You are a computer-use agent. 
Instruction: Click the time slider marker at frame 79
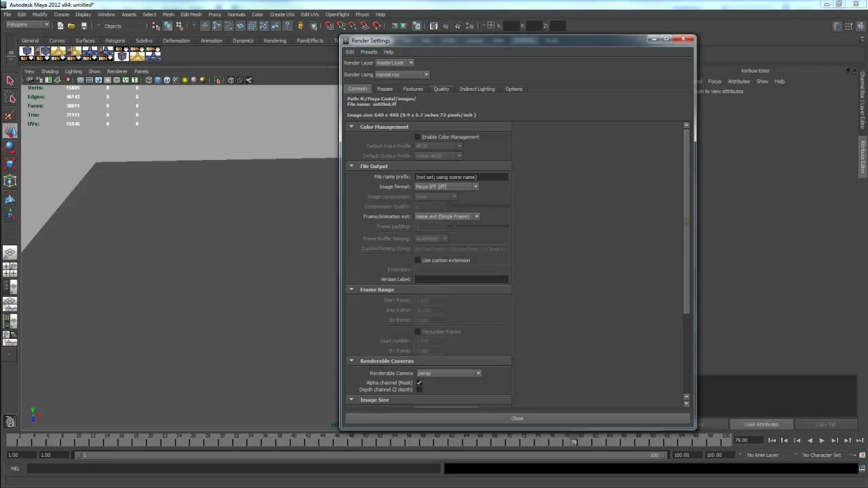[574, 441]
